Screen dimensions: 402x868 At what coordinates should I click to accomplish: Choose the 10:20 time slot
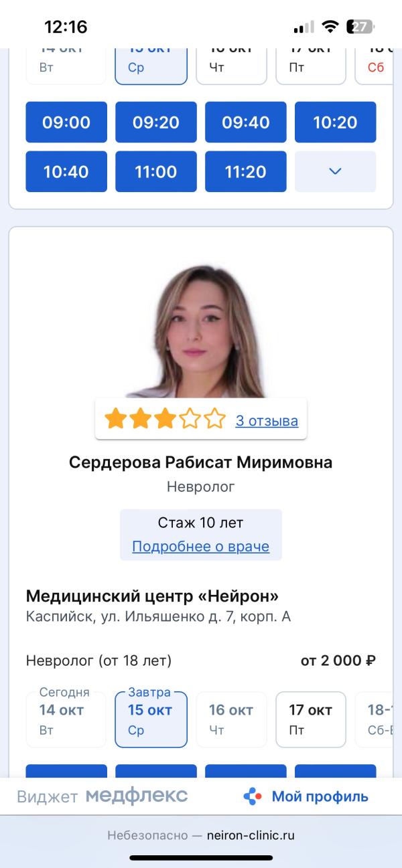[336, 122]
